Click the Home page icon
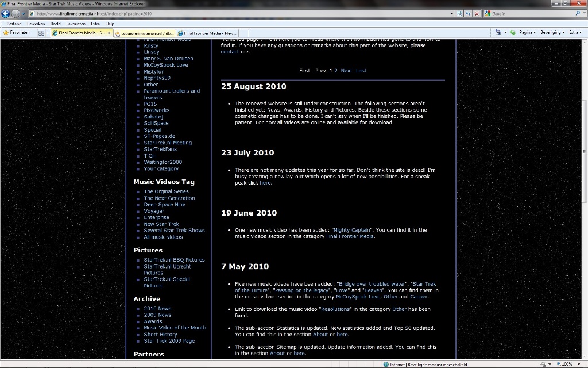This screenshot has width=588, height=368. (x=498, y=32)
